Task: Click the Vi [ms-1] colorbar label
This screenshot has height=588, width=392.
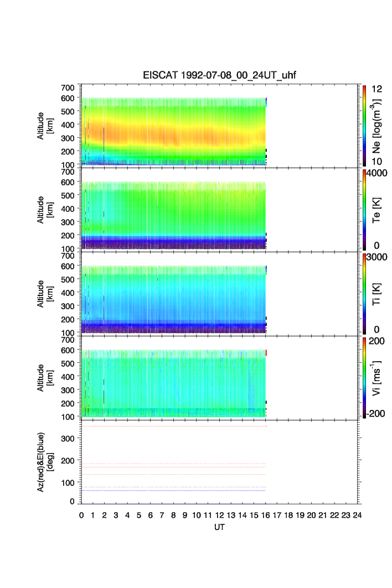Action: [x=376, y=378]
